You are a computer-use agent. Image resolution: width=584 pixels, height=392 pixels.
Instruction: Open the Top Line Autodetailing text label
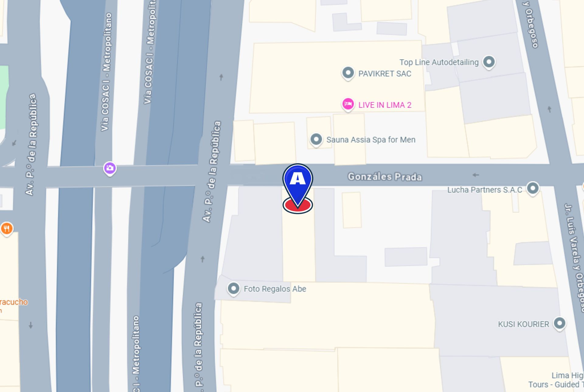[439, 62]
